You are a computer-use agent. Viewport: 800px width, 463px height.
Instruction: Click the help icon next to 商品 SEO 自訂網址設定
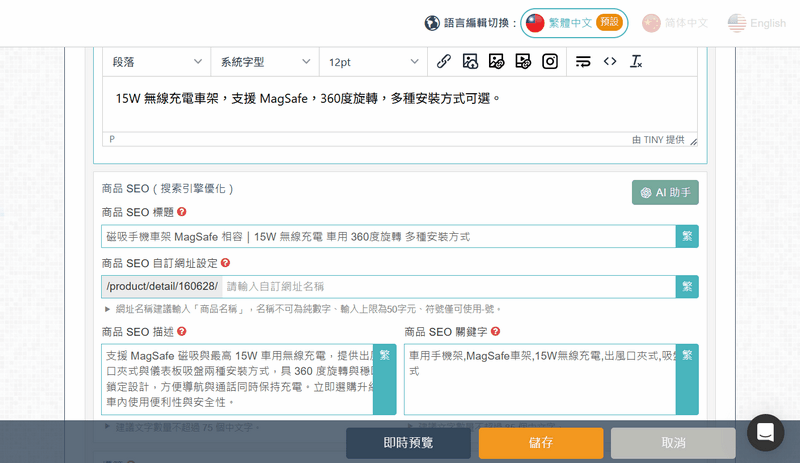[x=226, y=262]
